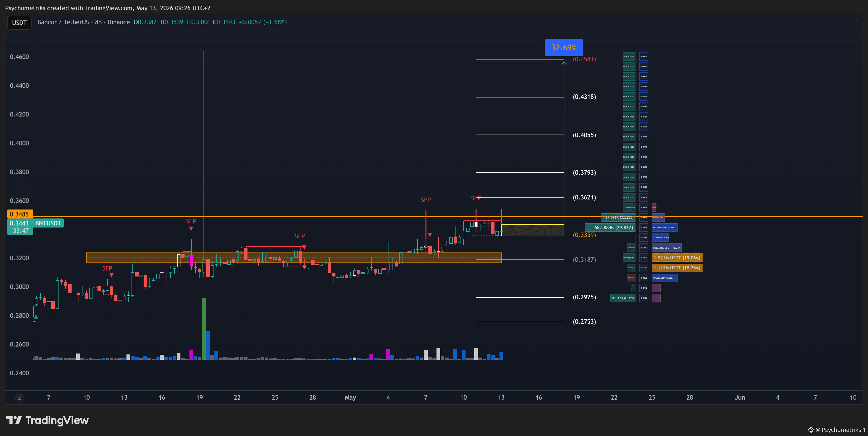Select the 714.32K USDT (9.36%) bar

(x=664, y=278)
